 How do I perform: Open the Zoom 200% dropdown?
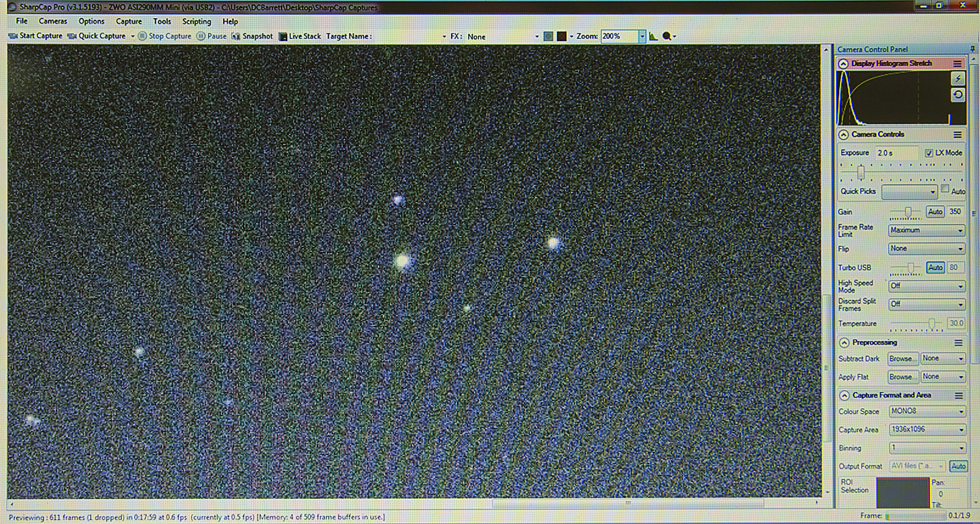pos(642,36)
